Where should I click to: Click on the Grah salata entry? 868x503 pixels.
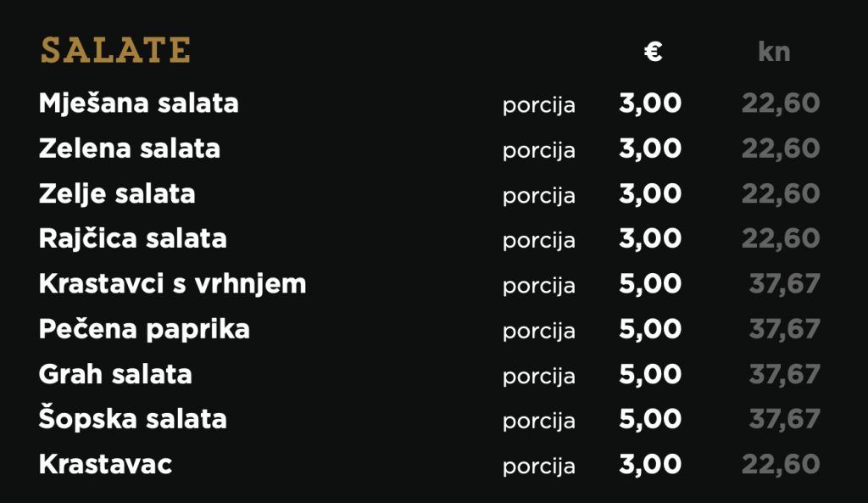tap(115, 374)
